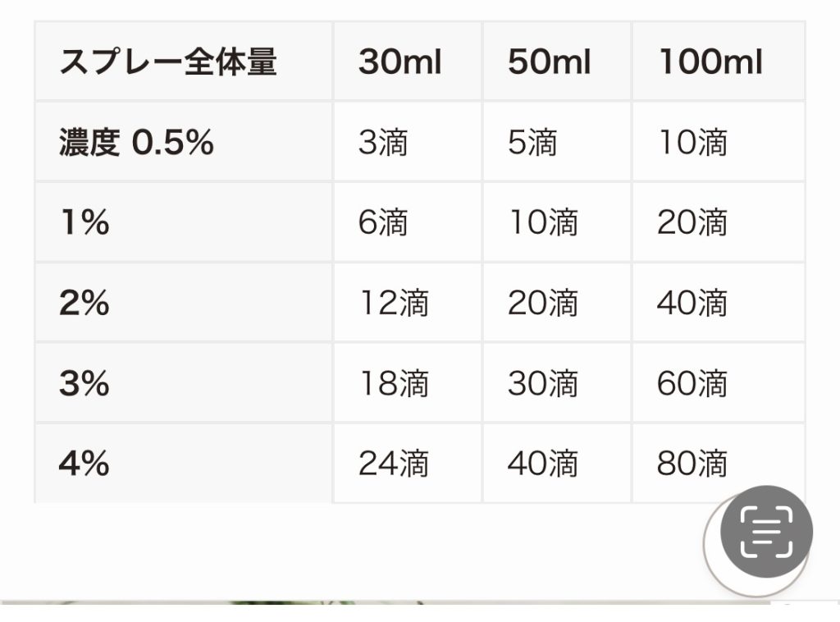Select the 18滴 cell
Screen dimensions: 840x622
coord(407,383)
